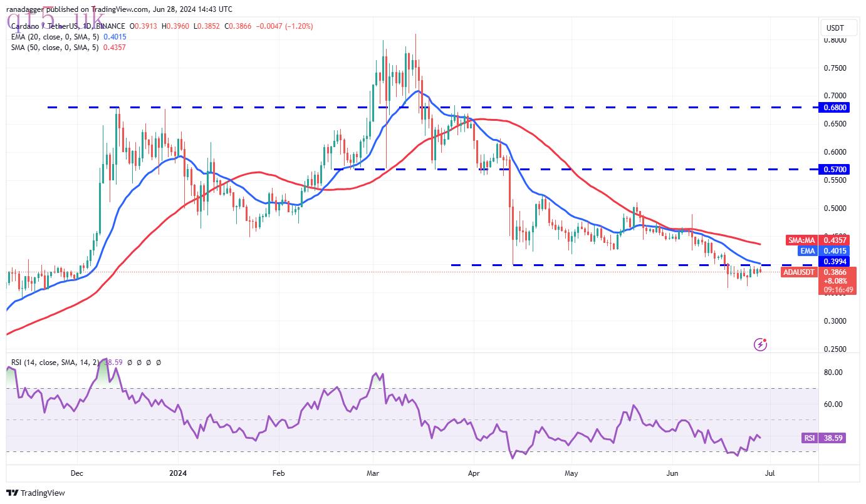Click the ADAUSDT symbol price tag

[800, 272]
